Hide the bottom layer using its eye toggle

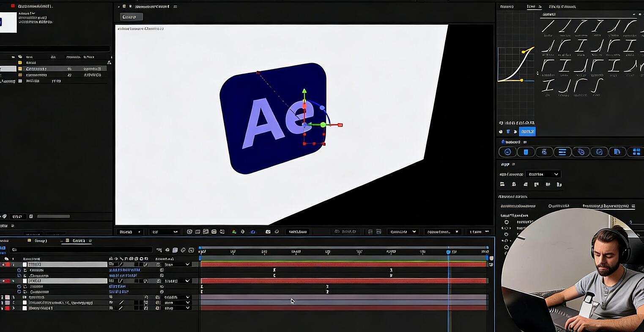tap(2, 308)
